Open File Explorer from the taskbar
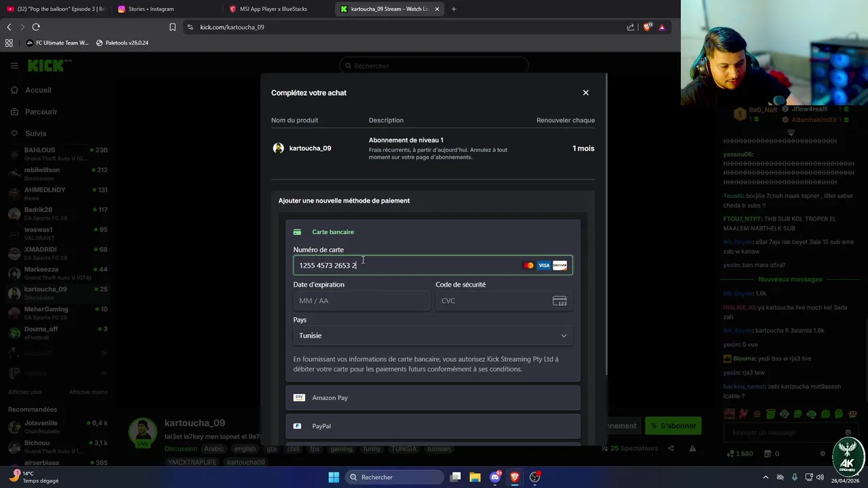The width and height of the screenshot is (868, 488). point(475,477)
